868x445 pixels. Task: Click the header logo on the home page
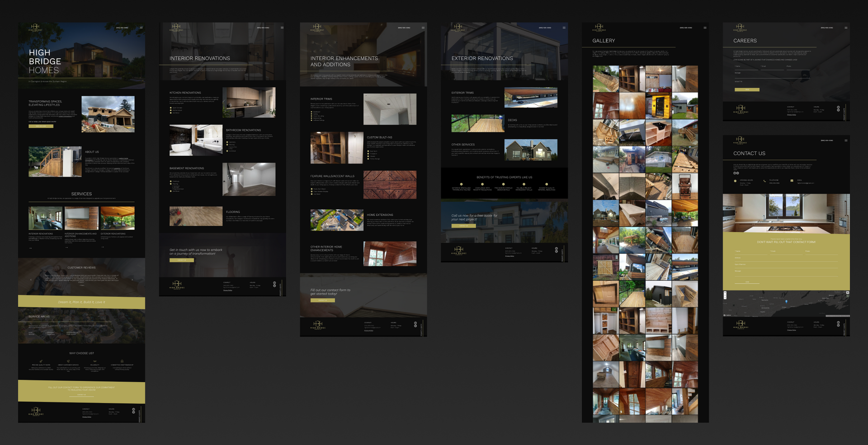[35, 28]
